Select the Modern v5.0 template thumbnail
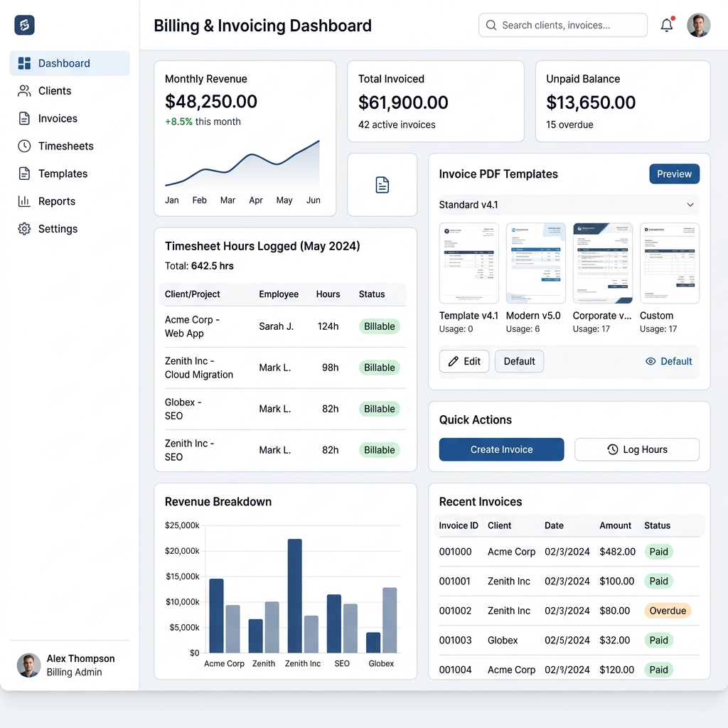 click(x=535, y=263)
